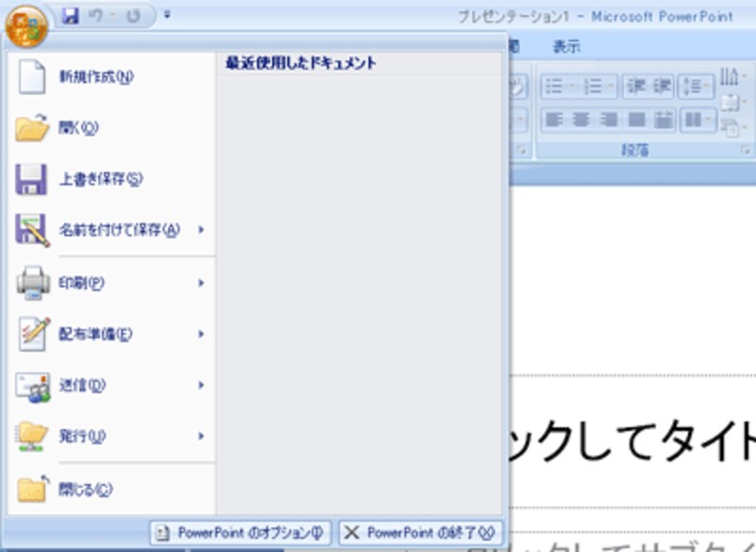Open the align text vertical options
Image resolution: width=756 pixels, height=552 pixels.
click(732, 102)
